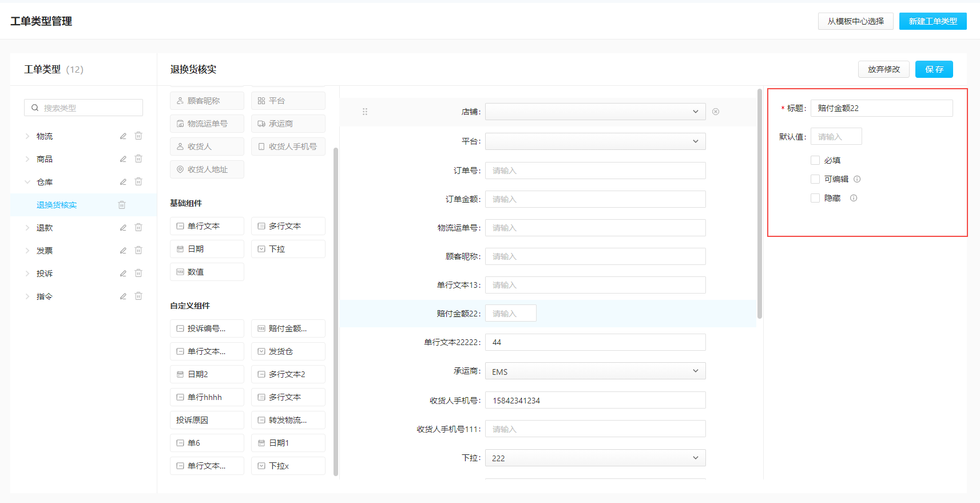This screenshot has height=503, width=980.
Task: Expand the 物流 category
Action: click(27, 136)
